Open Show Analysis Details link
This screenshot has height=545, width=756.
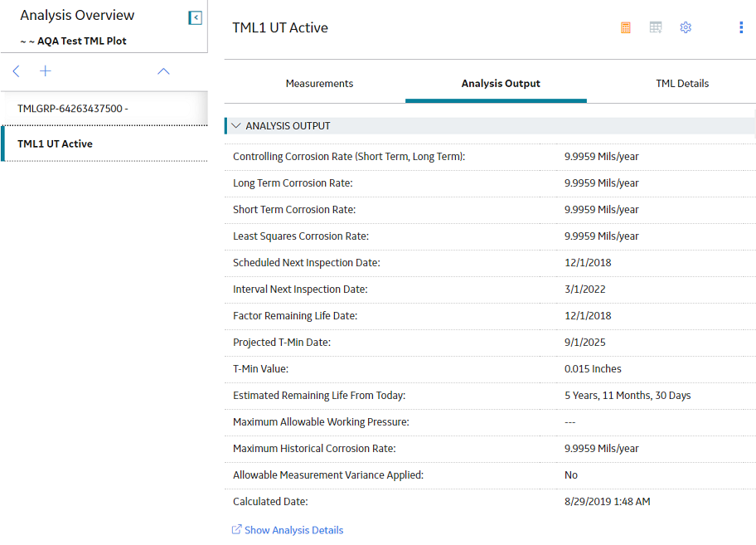pos(293,530)
